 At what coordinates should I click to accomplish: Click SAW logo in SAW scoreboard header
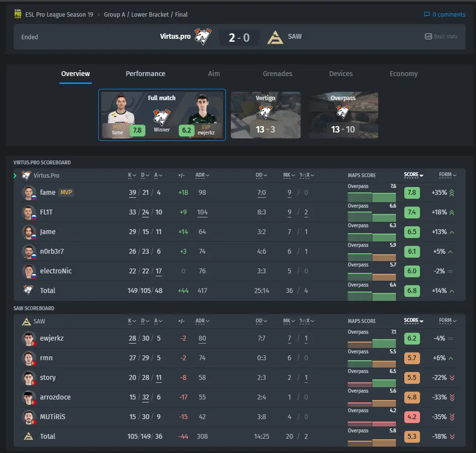point(27,321)
